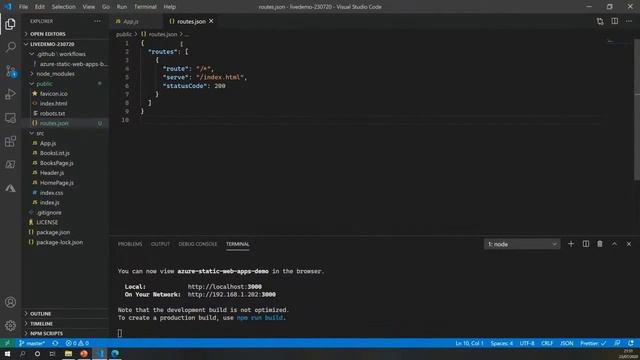Screen dimensions: 640x360
Task: Open the Edit menu
Action: click(x=40, y=7)
